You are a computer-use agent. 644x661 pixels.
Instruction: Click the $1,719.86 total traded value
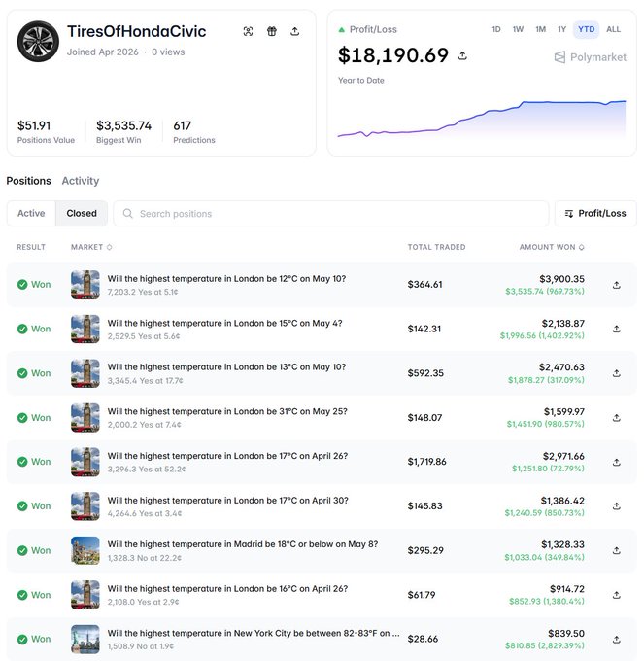[x=426, y=462]
